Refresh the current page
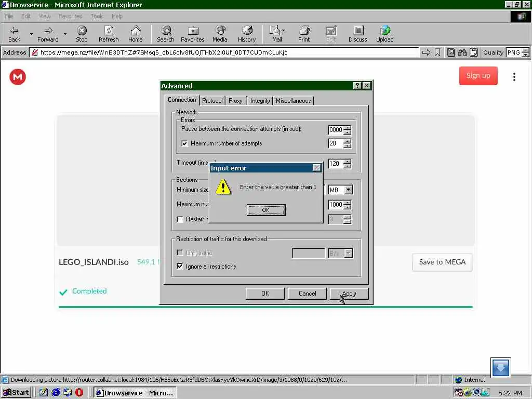 click(x=109, y=34)
